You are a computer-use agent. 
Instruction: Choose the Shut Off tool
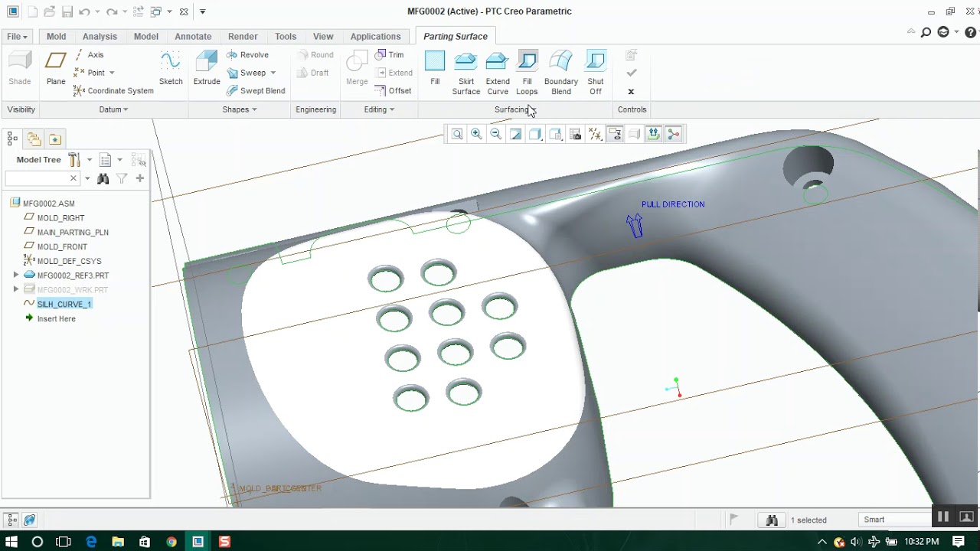point(596,73)
